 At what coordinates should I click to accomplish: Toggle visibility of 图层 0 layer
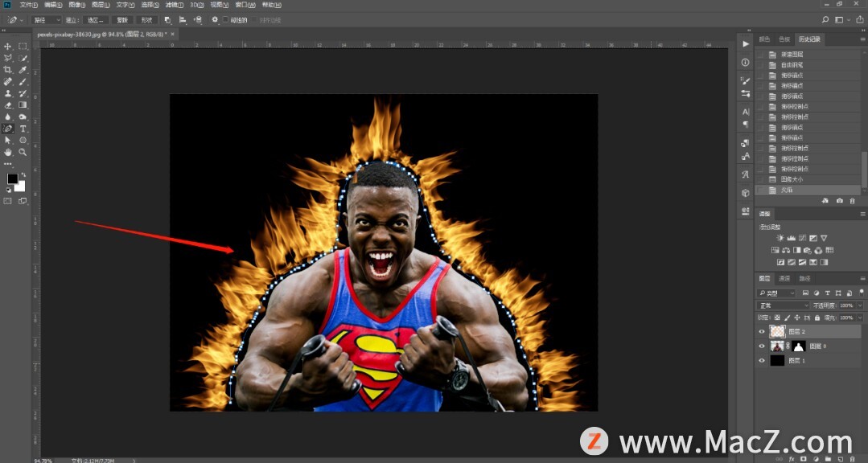coord(762,346)
